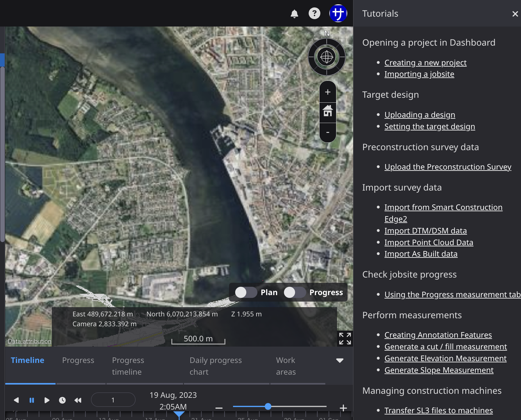Screen dimensions: 521x420
Task: Open Import Point Cloud Data link
Action: [428, 242]
